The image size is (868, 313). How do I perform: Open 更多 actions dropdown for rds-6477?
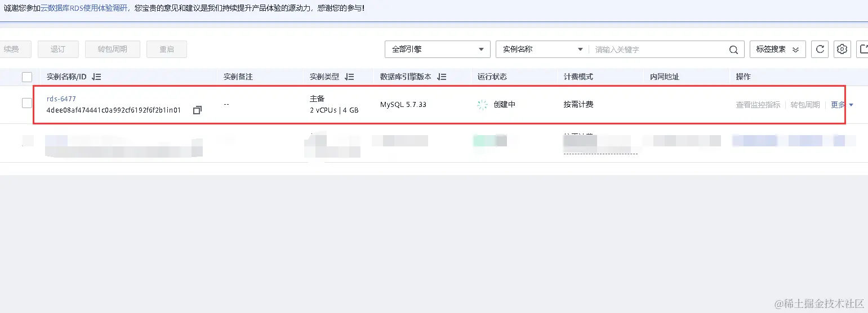(842, 105)
